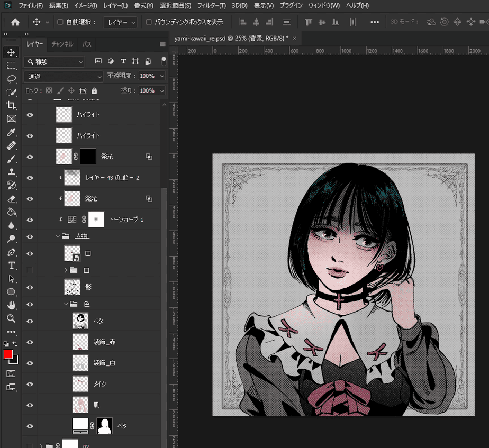Screen dimensions: 489x448
Task: Select the Rectangular Marquee tool
Action: (x=11, y=66)
